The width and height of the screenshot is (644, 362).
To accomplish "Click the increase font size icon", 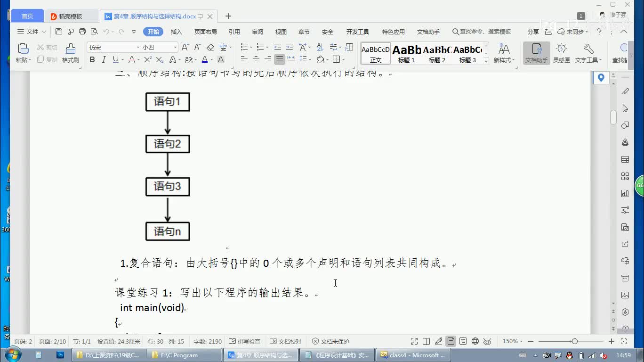I will tap(185, 47).
